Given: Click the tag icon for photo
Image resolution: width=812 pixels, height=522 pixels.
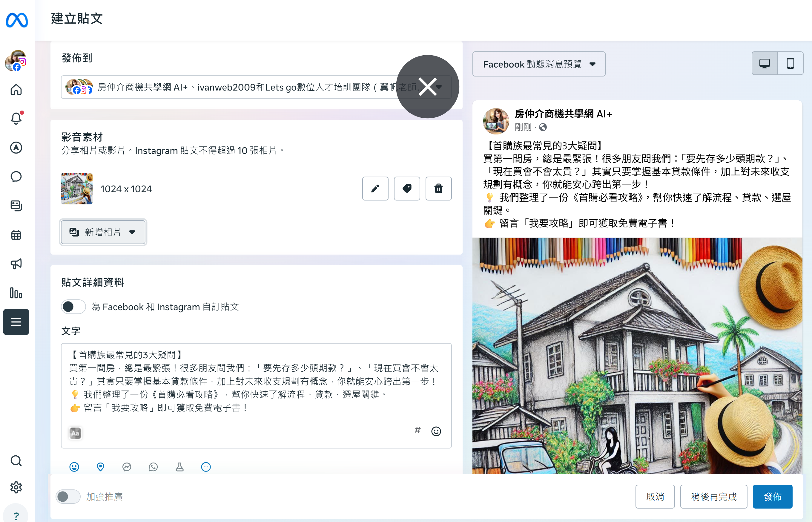Looking at the screenshot, I should click(406, 189).
